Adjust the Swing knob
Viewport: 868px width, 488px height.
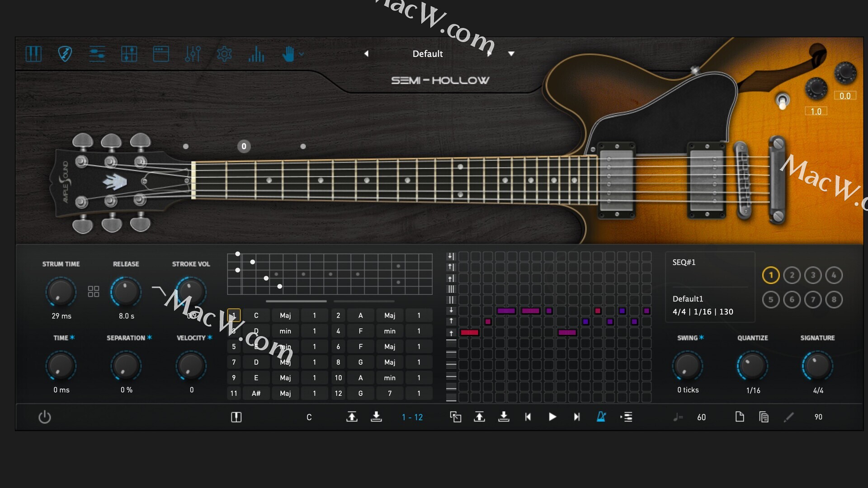(688, 366)
